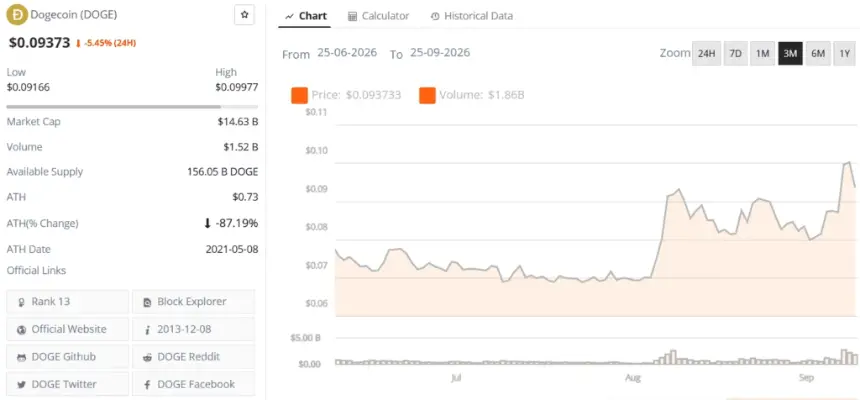Click the Zoom label
Viewport: 860px width, 400px height.
(x=675, y=53)
